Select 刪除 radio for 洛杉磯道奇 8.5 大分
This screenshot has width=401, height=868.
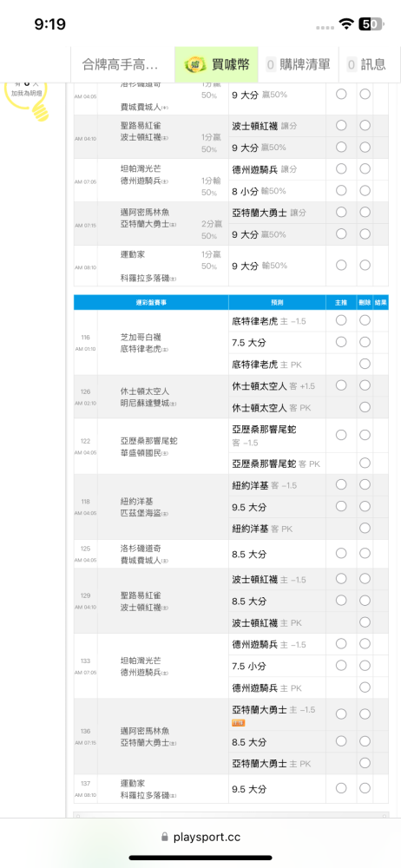[x=365, y=554]
